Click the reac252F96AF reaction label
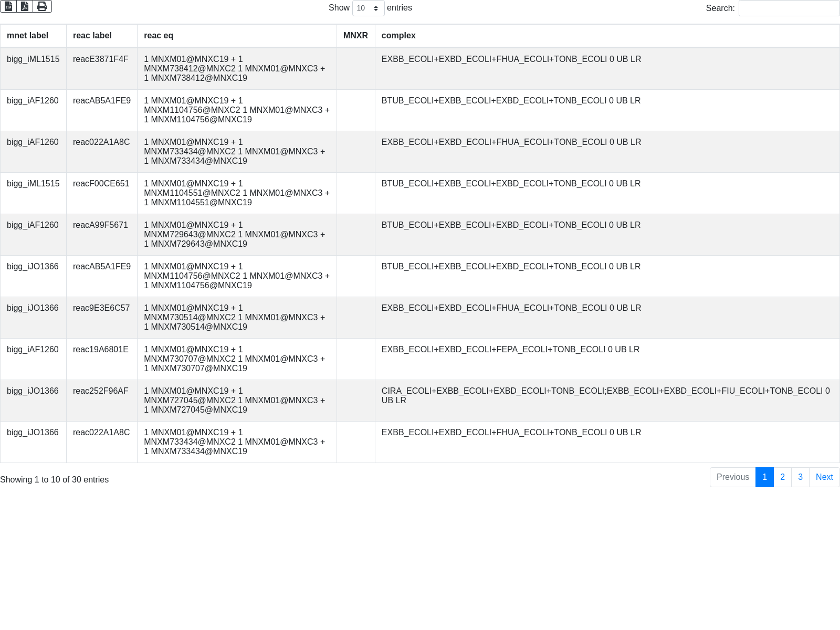The image size is (840, 630). pos(101,391)
